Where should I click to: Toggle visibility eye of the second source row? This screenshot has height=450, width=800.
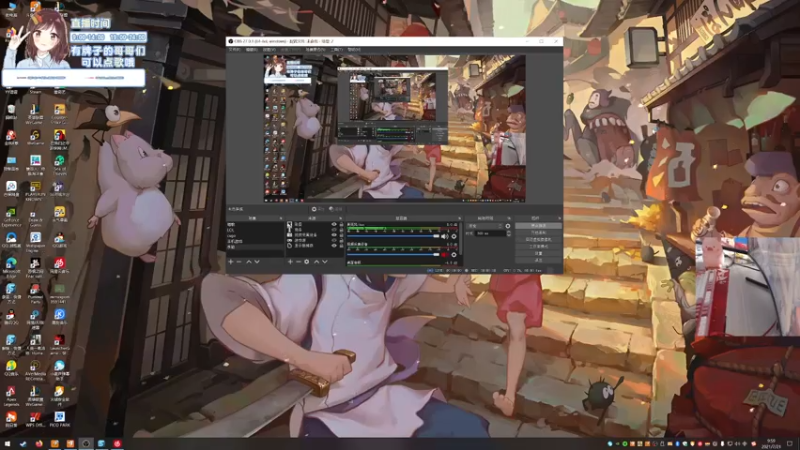[334, 230]
